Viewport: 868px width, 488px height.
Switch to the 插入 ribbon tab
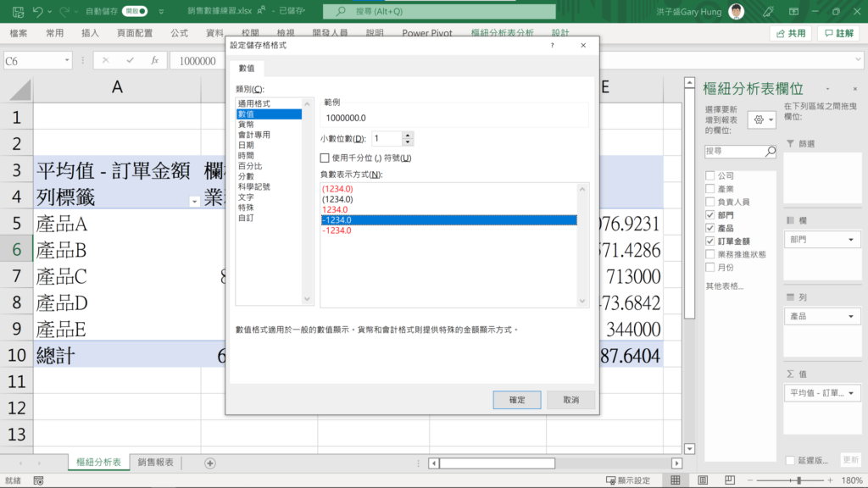point(90,33)
